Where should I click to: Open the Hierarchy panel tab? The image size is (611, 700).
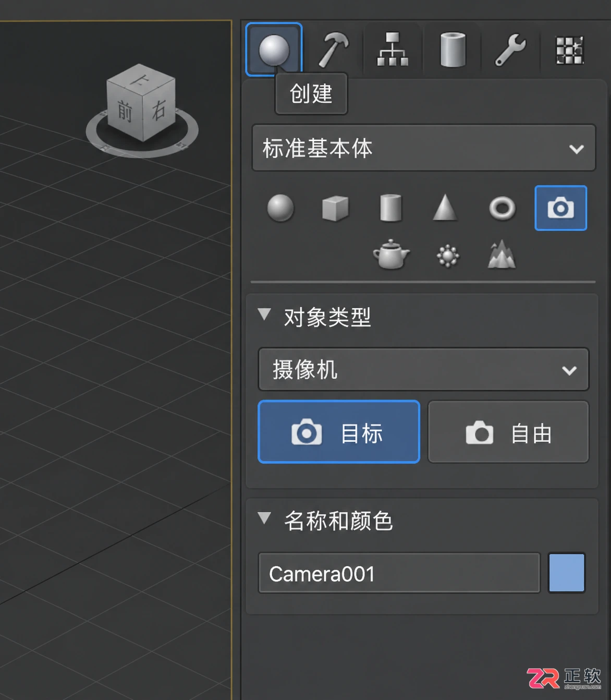coord(392,50)
